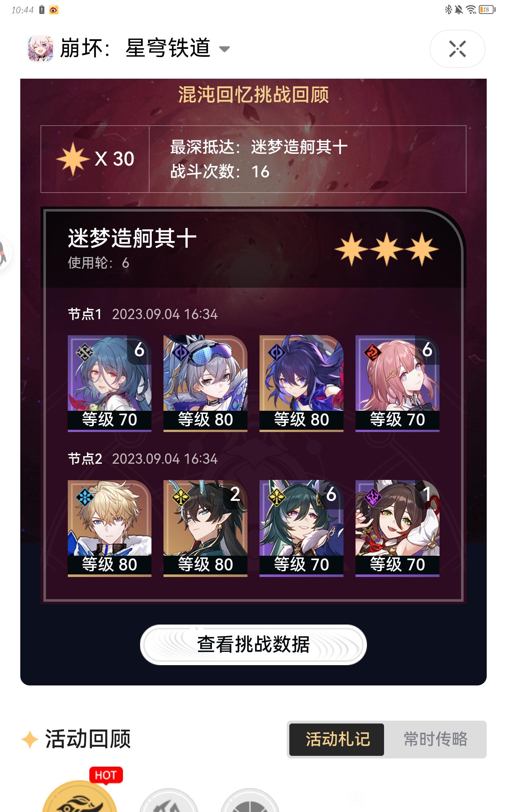
Task: Close the panel with the X button
Action: 457,49
